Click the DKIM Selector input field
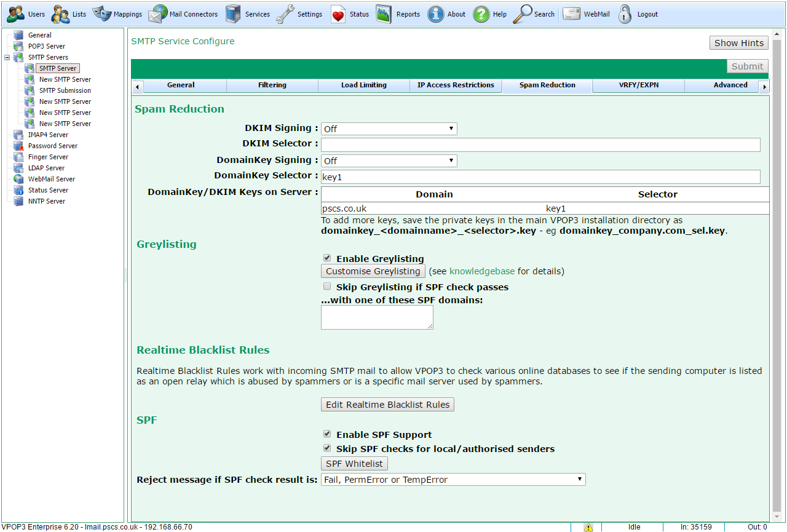The height and width of the screenshot is (532, 787). coord(540,145)
